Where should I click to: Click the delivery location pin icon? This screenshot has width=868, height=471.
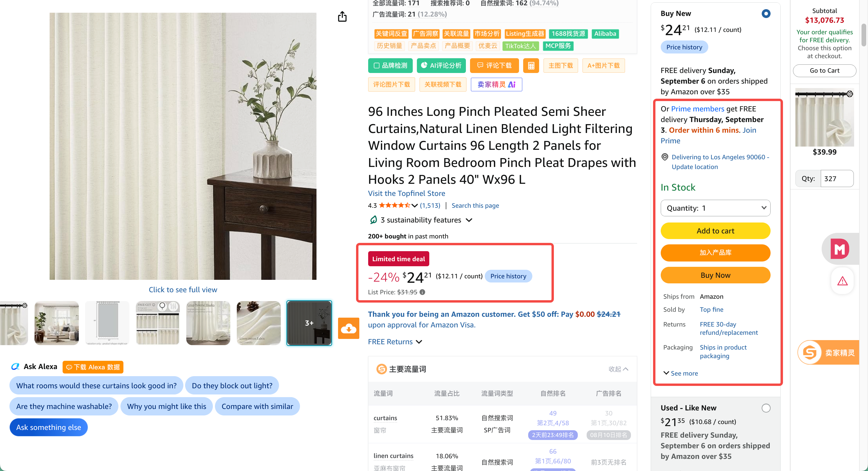point(665,157)
